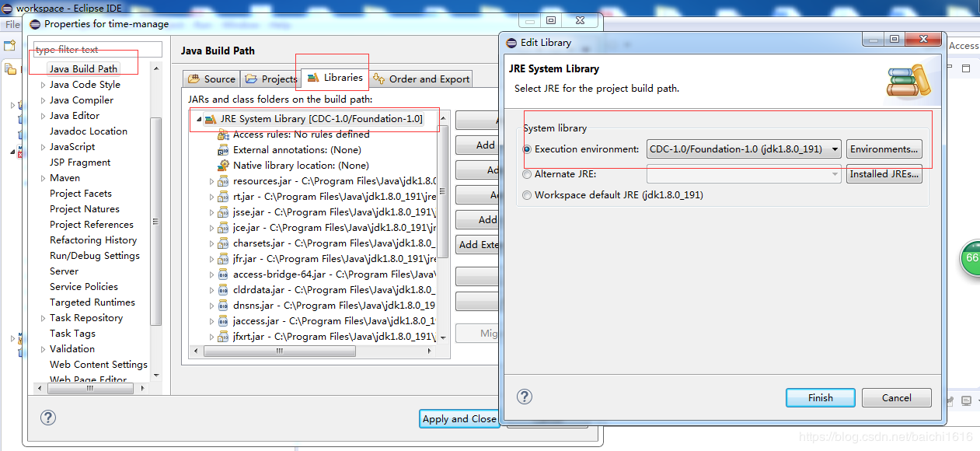The image size is (980, 451).
Task: Click the jfxrt.jar file icon
Action: pyautogui.click(x=224, y=337)
